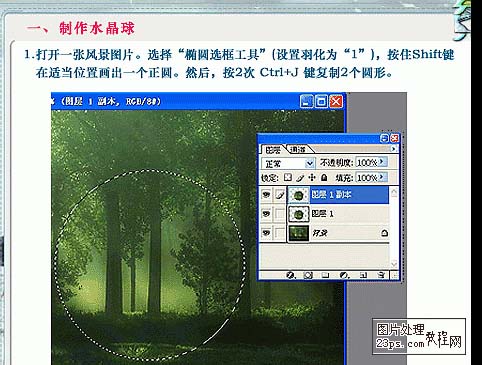Click 图层 1 layer thumbnail
The width and height of the screenshot is (482, 365).
pyautogui.click(x=298, y=214)
